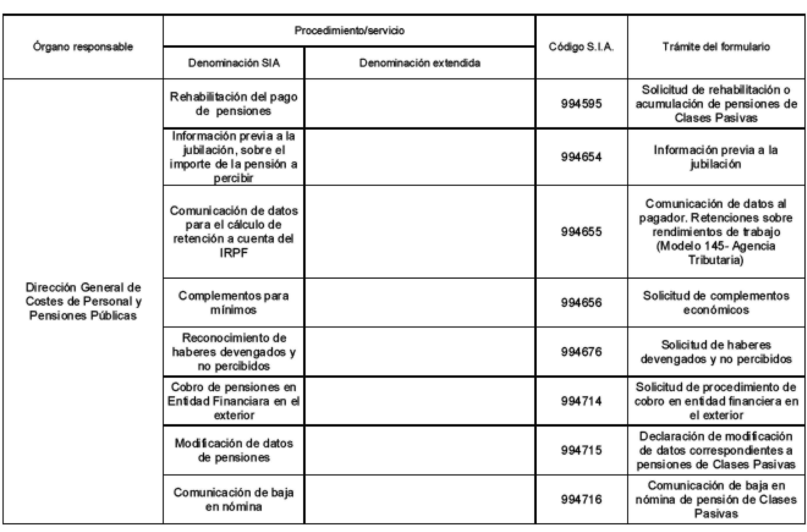Select 'Comunicación de baja en nómina' denomination cell

click(x=234, y=499)
